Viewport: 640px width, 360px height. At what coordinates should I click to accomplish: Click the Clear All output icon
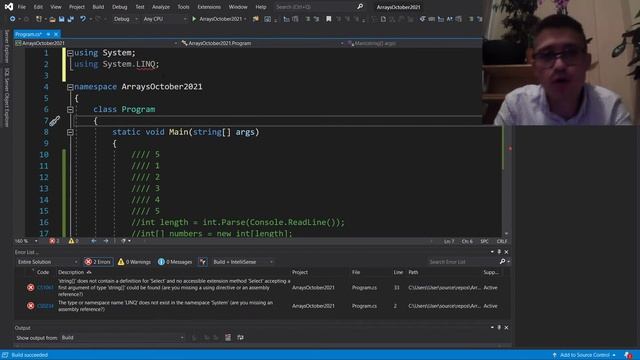coord(228,338)
